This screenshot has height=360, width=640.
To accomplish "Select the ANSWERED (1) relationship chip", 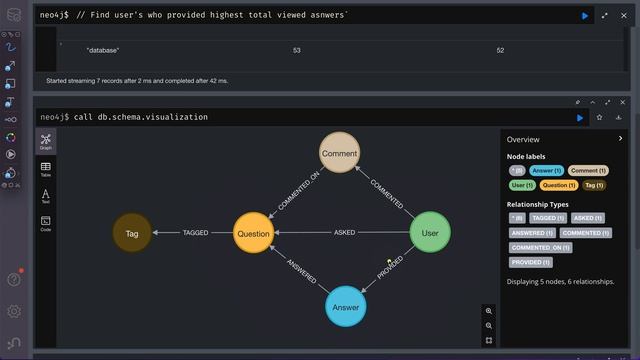I will [532, 233].
